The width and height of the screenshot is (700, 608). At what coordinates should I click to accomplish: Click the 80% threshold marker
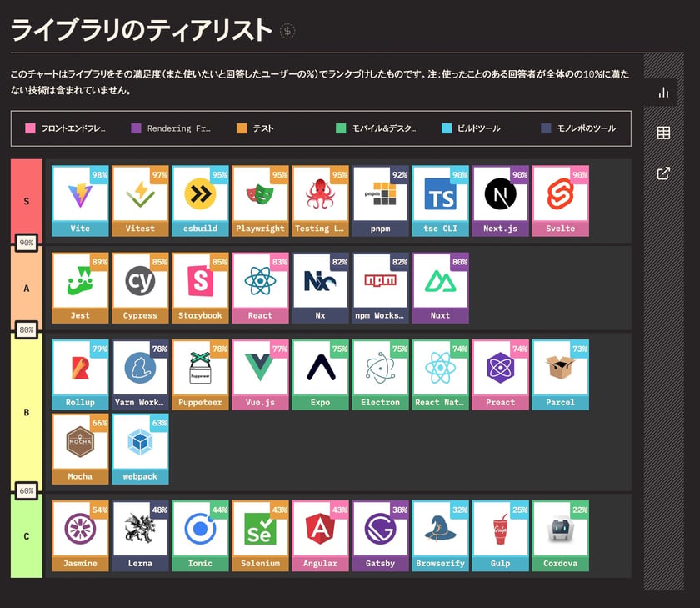pos(27,330)
